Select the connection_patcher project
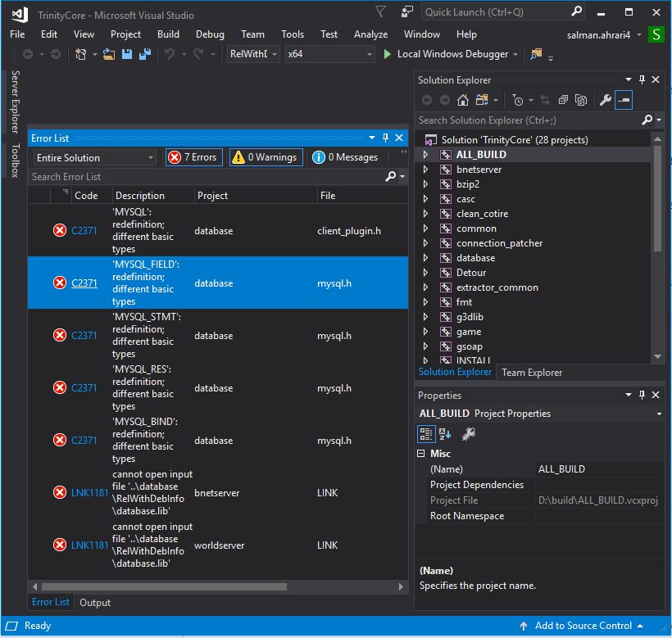 (499, 243)
